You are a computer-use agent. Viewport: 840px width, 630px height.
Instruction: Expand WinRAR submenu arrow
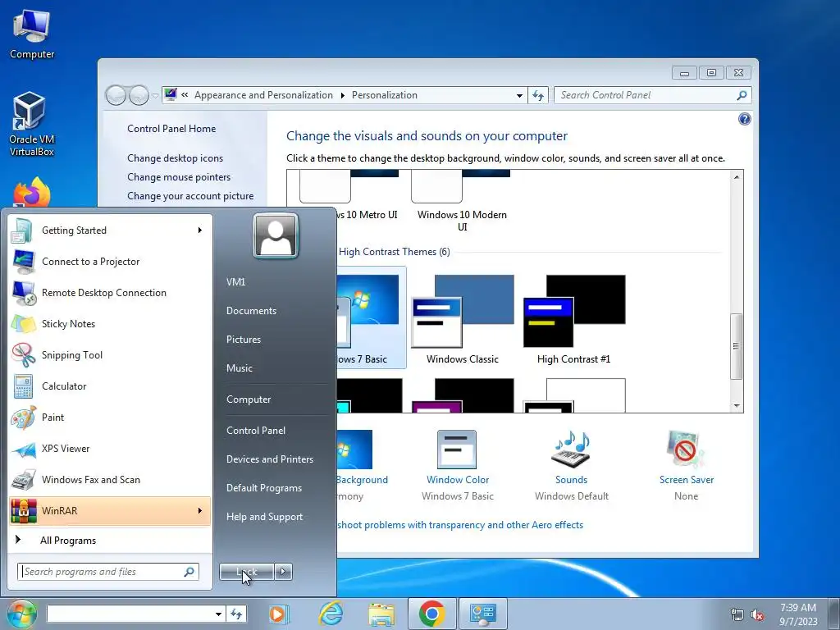200,510
